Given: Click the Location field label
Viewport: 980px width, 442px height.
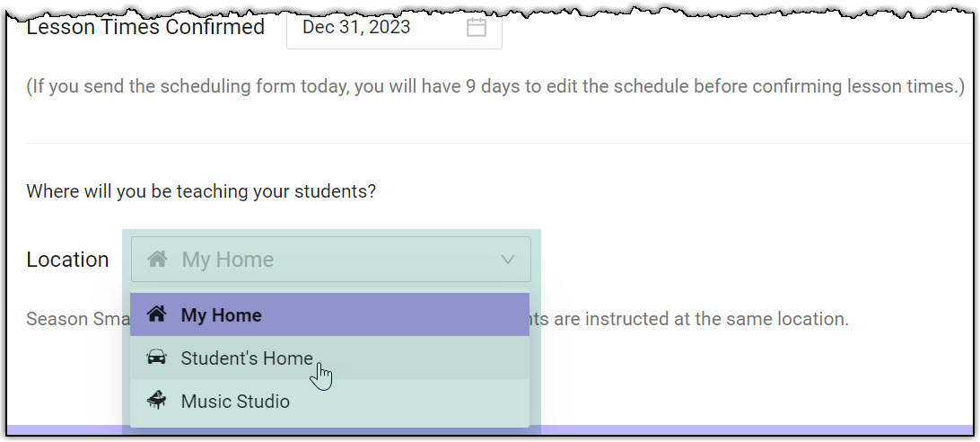Looking at the screenshot, I should coord(67,260).
